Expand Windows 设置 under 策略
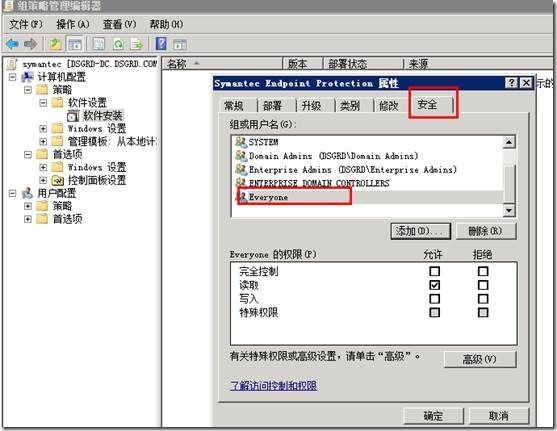 click(x=43, y=129)
